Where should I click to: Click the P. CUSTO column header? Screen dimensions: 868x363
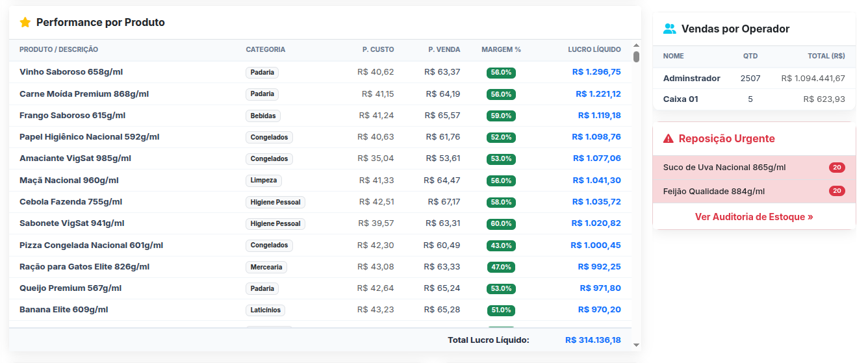pos(378,49)
